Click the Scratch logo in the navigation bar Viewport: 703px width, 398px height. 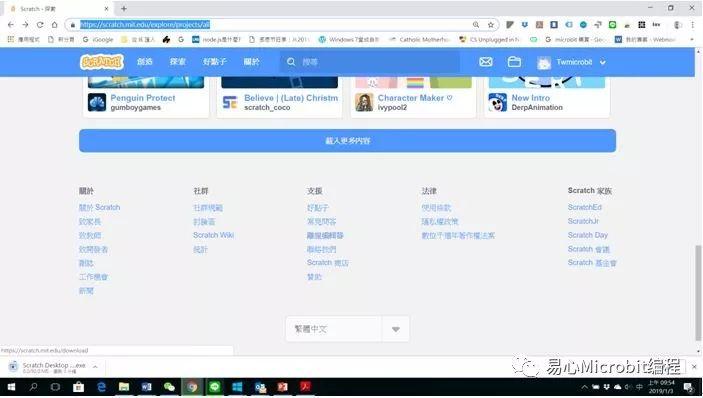[x=102, y=62]
